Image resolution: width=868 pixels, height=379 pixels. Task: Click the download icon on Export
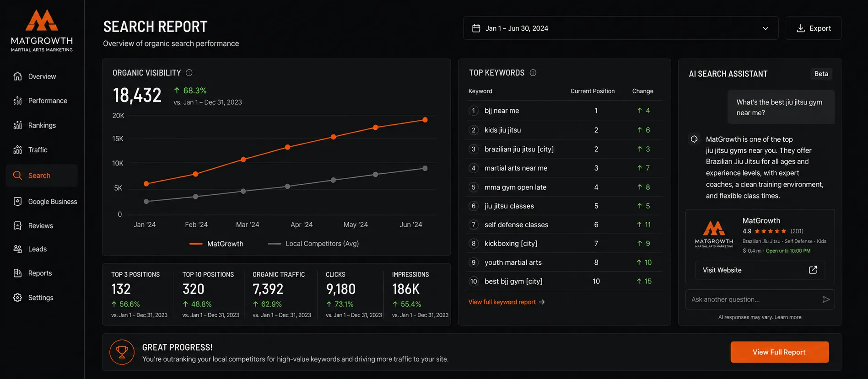[x=800, y=28]
